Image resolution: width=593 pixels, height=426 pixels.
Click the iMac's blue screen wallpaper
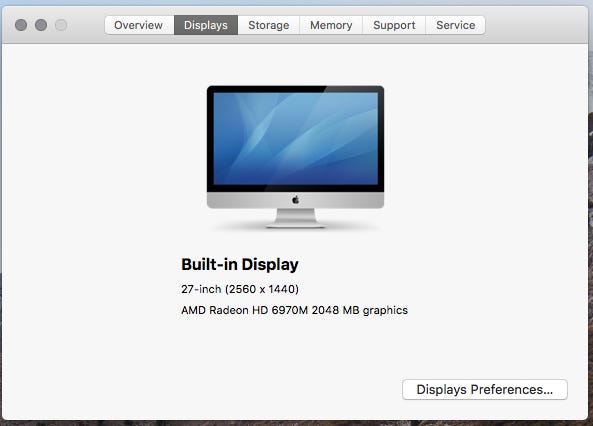click(x=295, y=138)
